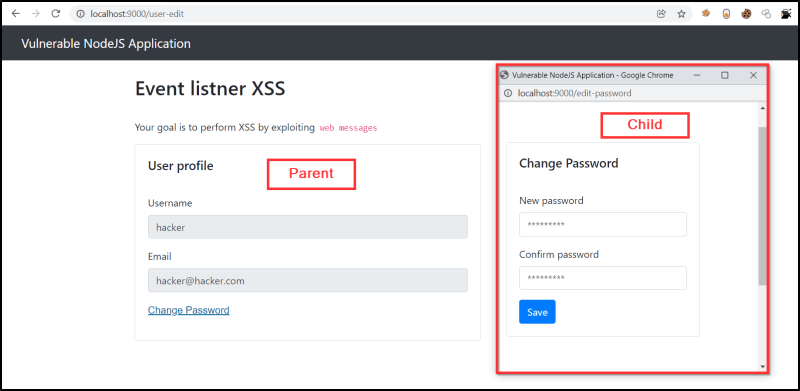Open the cookie extension icon

point(746,14)
